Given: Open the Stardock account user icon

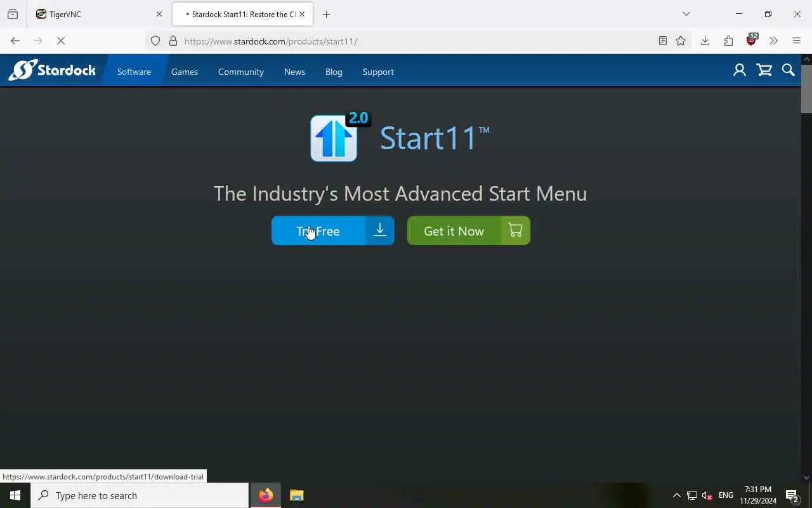Looking at the screenshot, I should click(739, 70).
